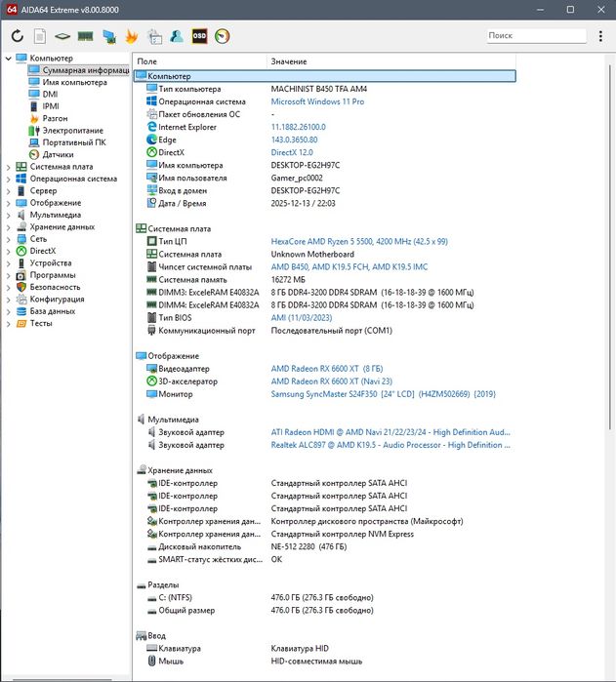Click the Тип ЦП row icon
Image resolution: width=616 pixels, height=682 pixels.
click(151, 241)
